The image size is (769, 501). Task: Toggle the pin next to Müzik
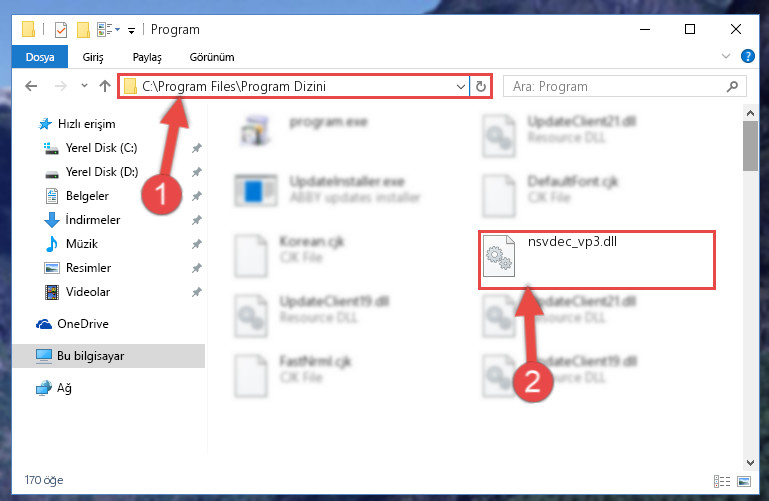(x=197, y=244)
